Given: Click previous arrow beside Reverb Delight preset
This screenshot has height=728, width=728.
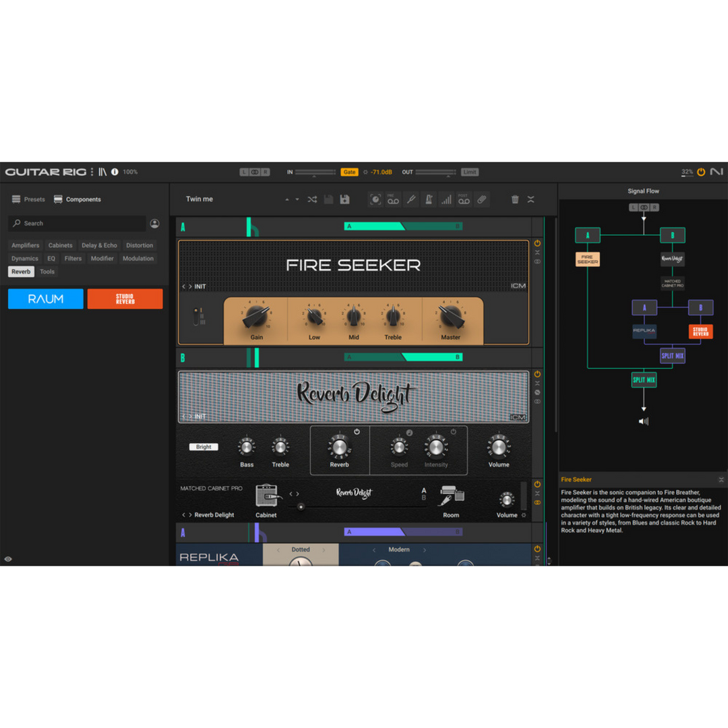Looking at the screenshot, I should pyautogui.click(x=184, y=515).
